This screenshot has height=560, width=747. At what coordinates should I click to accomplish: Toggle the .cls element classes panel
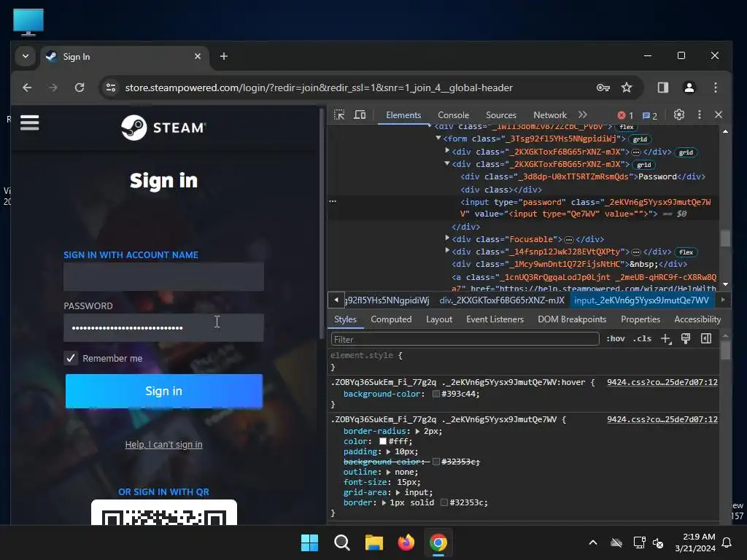642,338
